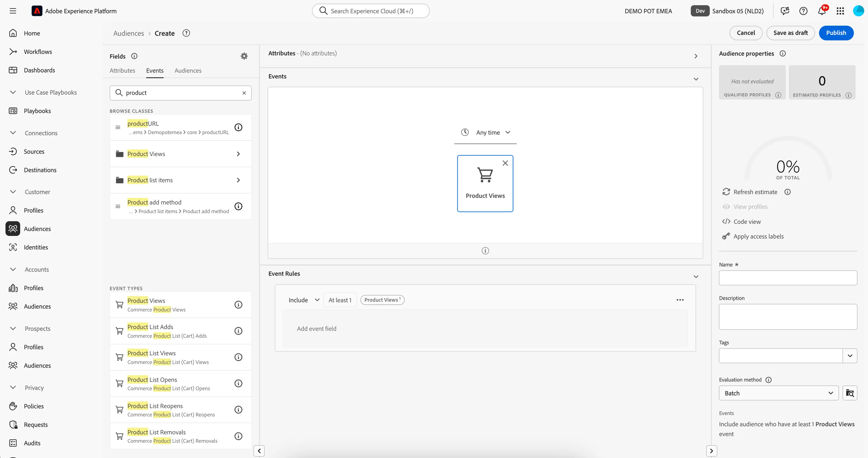The height and width of the screenshot is (458, 868).
Task: Open the Any time dropdown
Action: 485,133
